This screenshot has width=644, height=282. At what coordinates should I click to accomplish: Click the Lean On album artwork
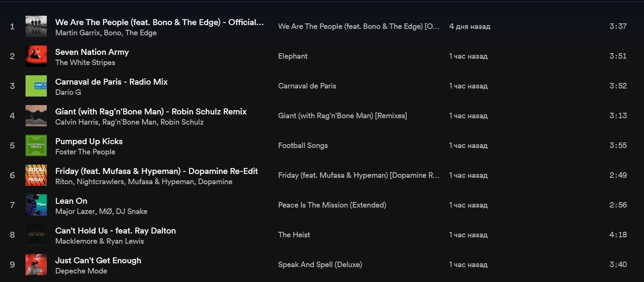pyautogui.click(x=36, y=205)
